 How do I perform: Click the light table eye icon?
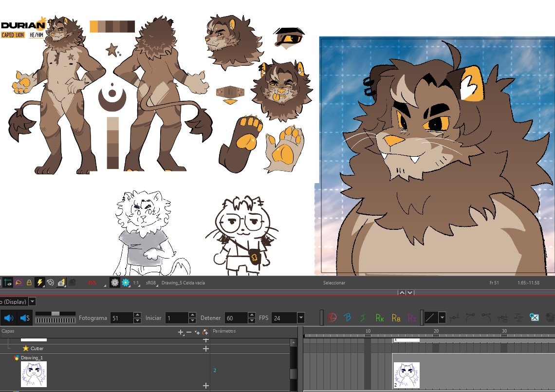coord(8,282)
